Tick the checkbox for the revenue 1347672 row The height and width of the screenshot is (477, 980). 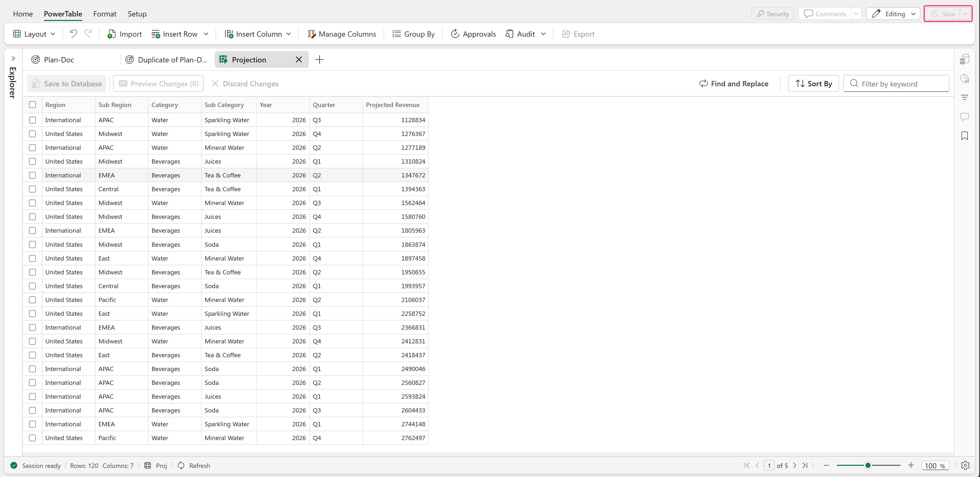click(x=32, y=175)
